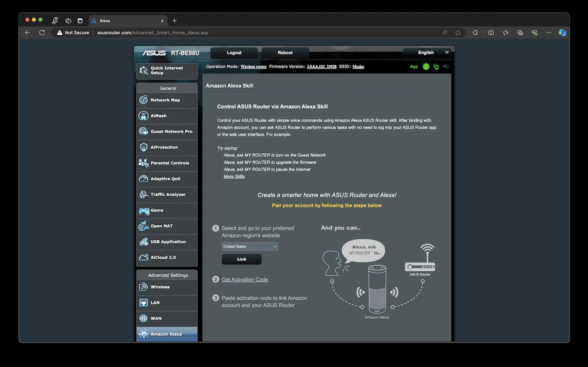Reload the page with browser refresh icon

42,32
